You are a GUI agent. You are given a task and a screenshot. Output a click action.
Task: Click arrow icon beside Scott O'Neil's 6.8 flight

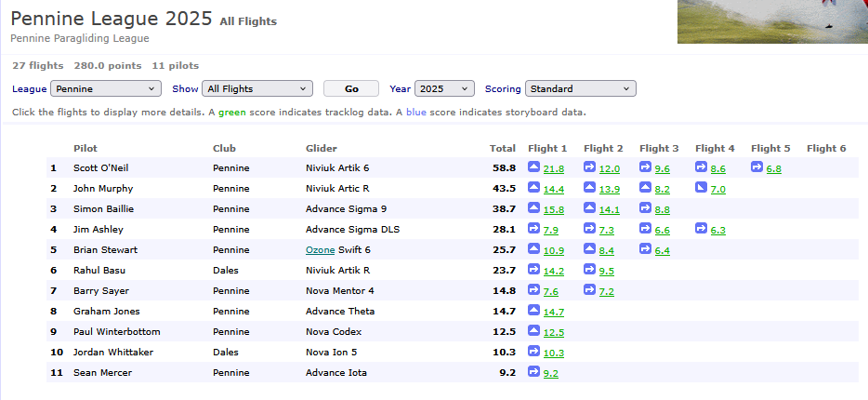point(757,167)
